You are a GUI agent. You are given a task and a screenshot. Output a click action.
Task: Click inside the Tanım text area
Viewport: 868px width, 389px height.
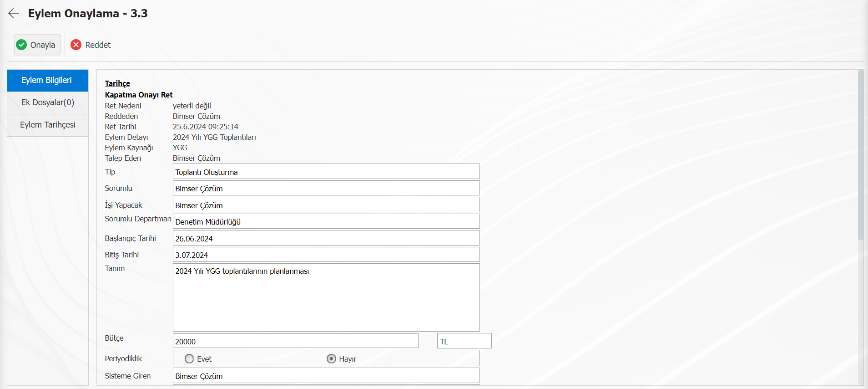326,297
